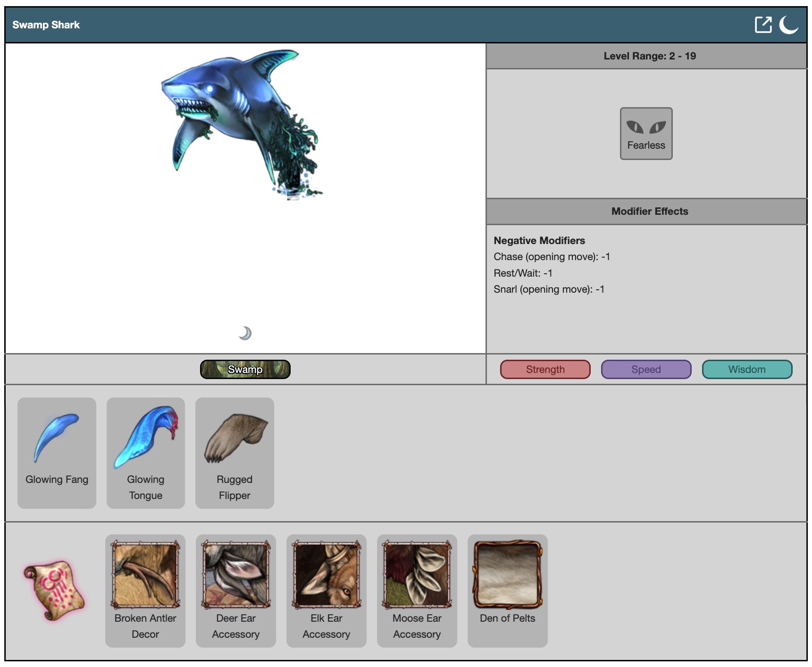The width and height of the screenshot is (812, 667).
Task: Click the Swamp biome tag
Action: 245,369
